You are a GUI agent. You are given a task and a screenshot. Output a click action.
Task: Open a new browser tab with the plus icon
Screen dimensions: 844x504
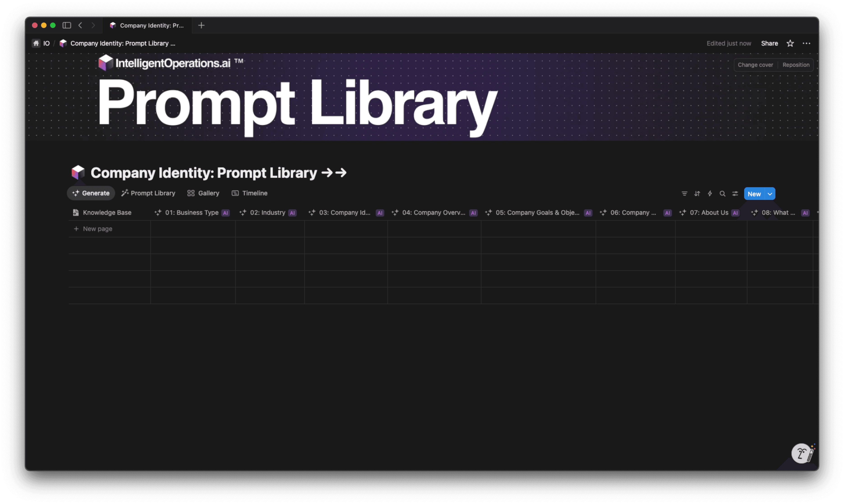pyautogui.click(x=201, y=25)
